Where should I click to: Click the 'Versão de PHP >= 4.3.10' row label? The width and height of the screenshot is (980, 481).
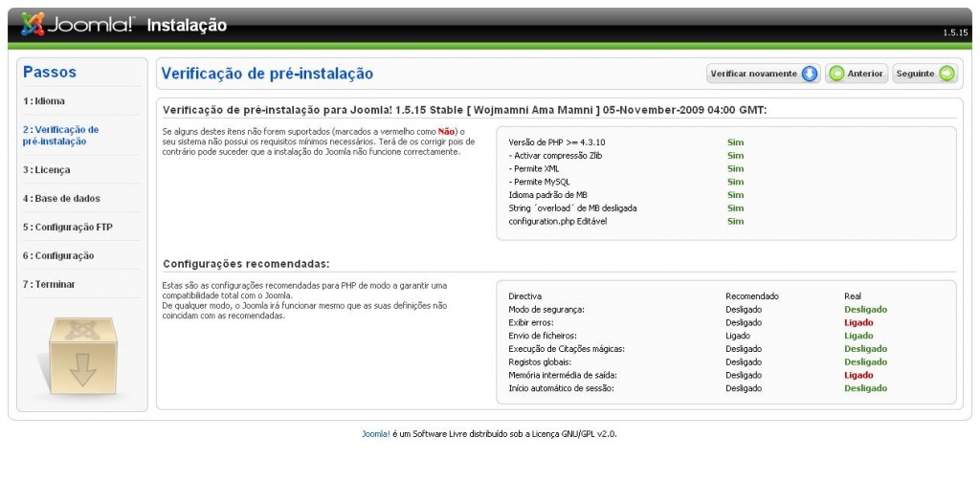tap(556, 142)
